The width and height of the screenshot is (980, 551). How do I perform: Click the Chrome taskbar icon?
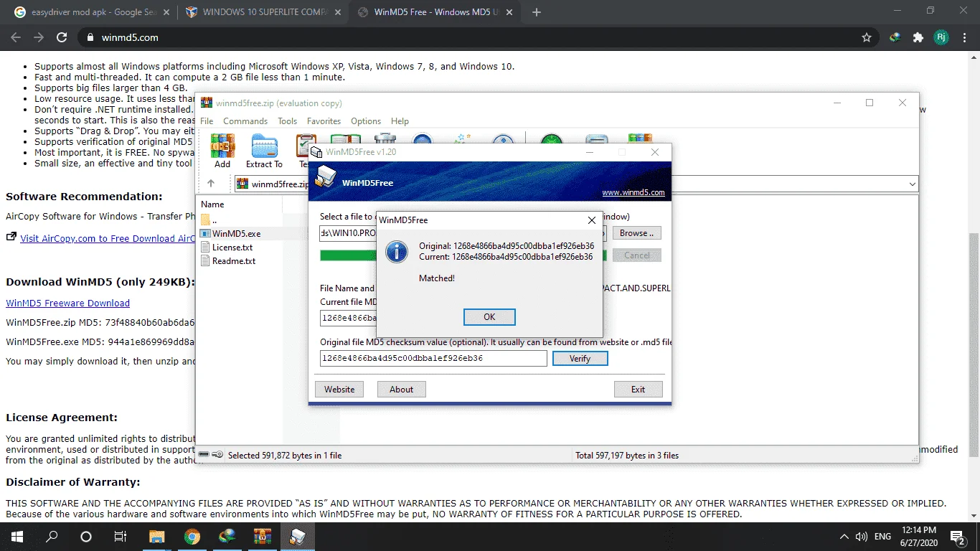click(192, 536)
